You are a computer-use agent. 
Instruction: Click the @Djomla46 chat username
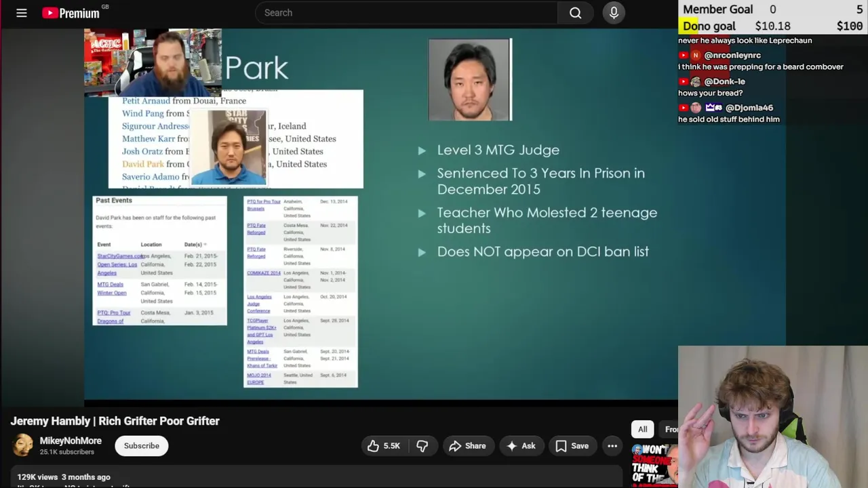point(749,108)
